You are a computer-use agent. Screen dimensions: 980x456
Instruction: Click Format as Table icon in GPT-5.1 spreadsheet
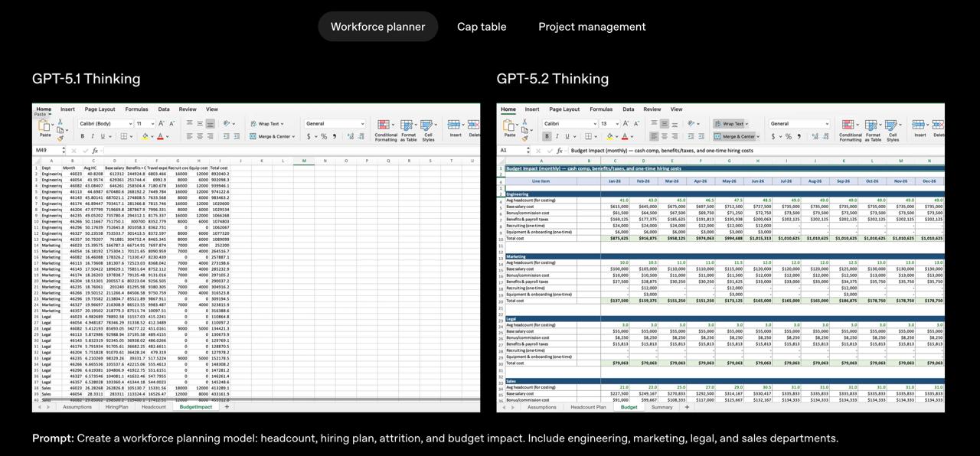coord(407,125)
